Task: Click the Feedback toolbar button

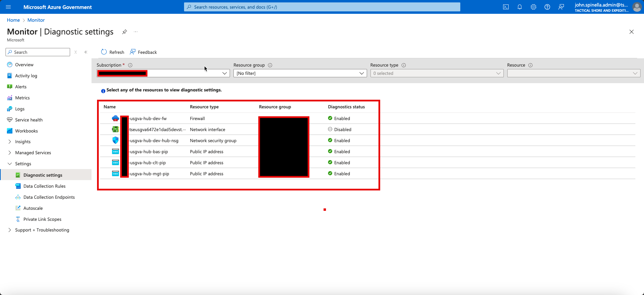Action: (x=143, y=52)
